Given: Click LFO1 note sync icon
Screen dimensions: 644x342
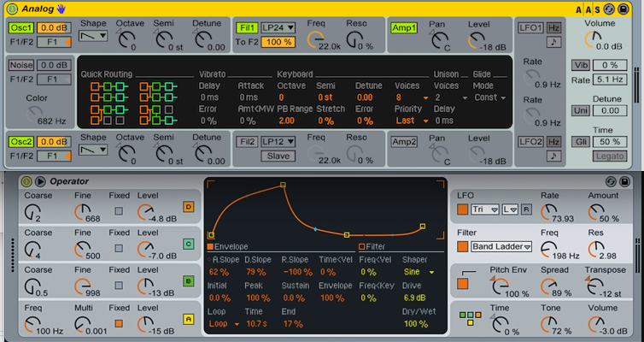Looking at the screenshot, I should pyautogui.click(x=553, y=42).
